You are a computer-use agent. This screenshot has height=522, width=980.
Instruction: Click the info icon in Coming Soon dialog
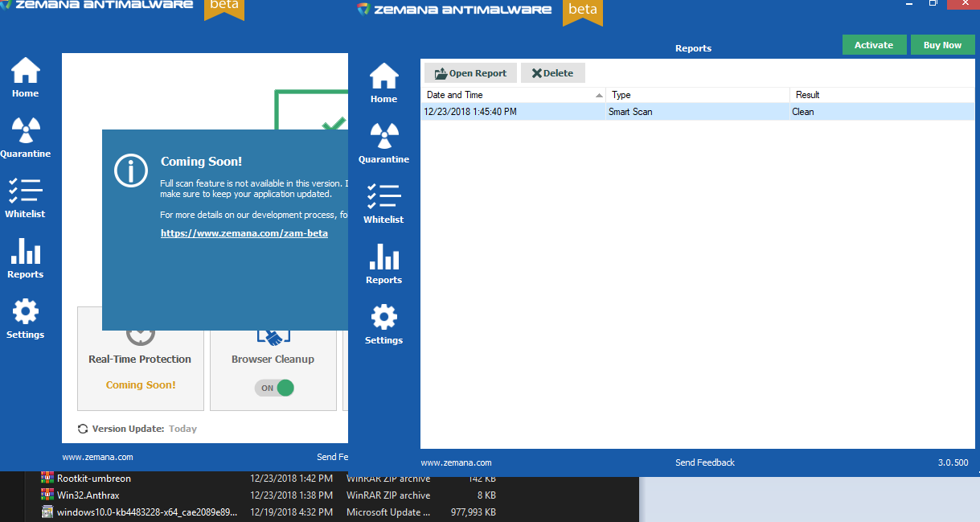click(131, 171)
